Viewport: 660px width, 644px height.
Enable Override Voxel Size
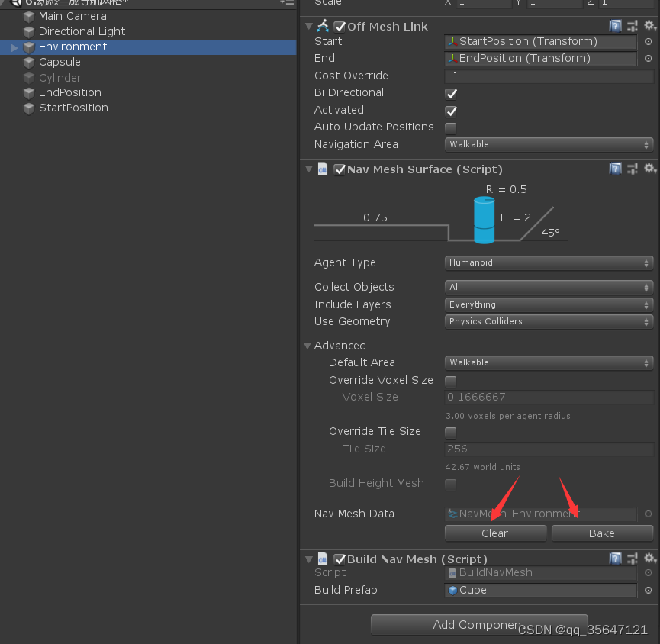450,380
